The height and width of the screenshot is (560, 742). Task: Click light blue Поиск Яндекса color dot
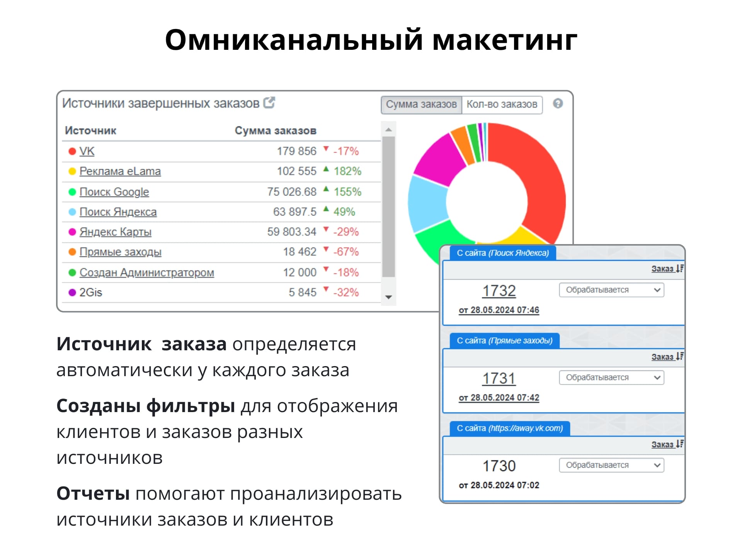(72, 212)
